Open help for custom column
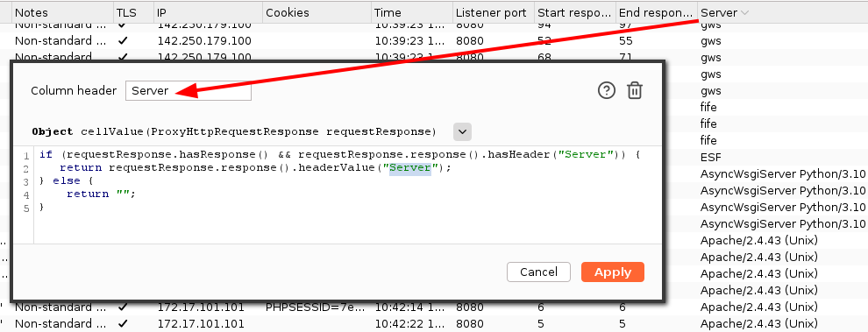This screenshot has height=332, width=868. [x=607, y=90]
